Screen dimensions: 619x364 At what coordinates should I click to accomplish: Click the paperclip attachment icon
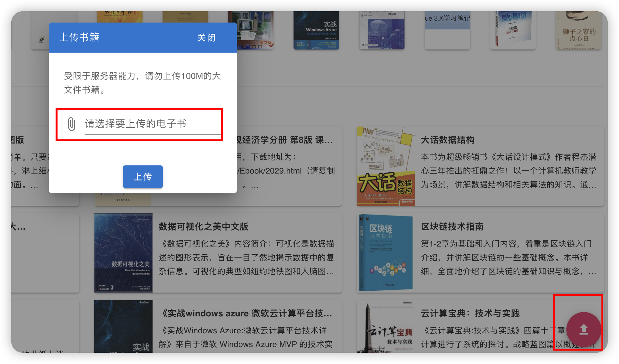click(x=72, y=124)
